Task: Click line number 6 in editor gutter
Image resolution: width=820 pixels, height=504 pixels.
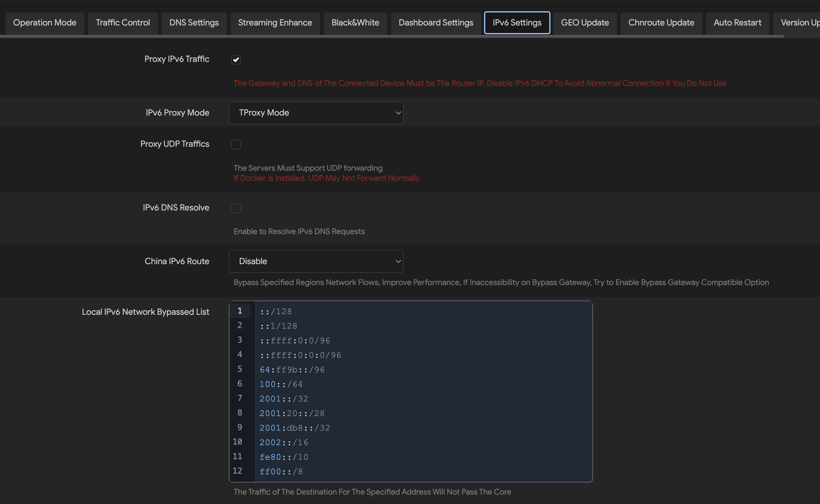Action: point(240,384)
